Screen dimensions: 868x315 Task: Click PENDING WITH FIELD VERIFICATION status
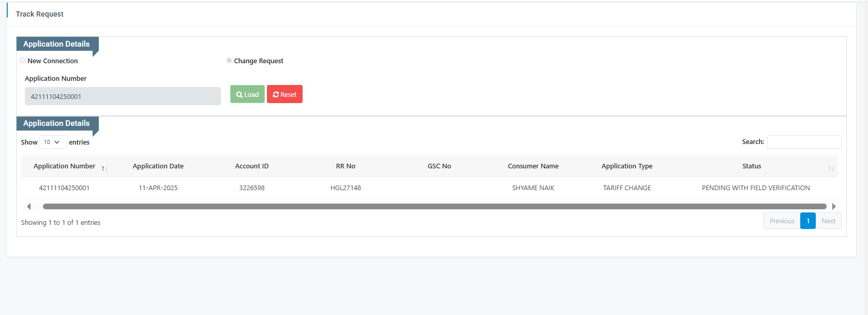coord(756,188)
